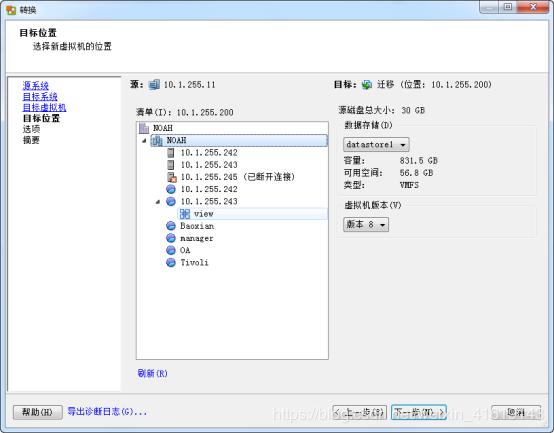Screen dimensions: 554x433
Task: Go to the 目标系统 step
Action: click(40, 96)
